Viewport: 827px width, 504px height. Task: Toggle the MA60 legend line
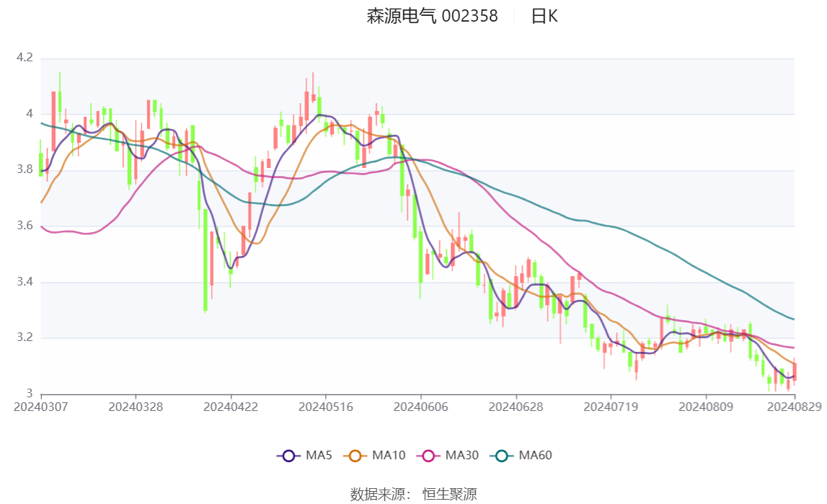[x=521, y=456]
